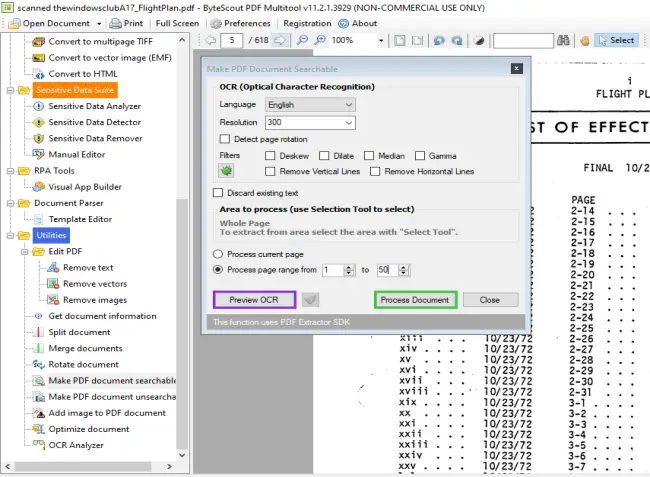Open Sensitive Data Analyzer
Image resolution: width=650 pixels, height=477 pixels.
[x=95, y=106]
